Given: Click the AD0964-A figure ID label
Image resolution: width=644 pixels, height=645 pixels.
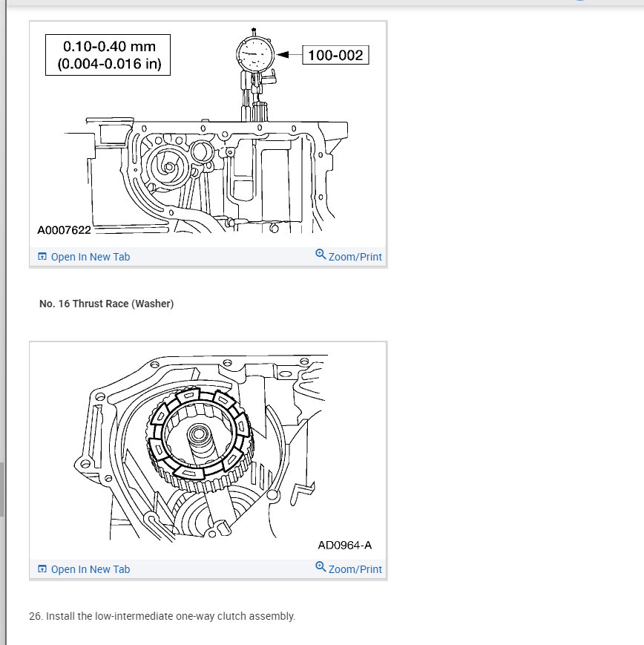Looking at the screenshot, I should pyautogui.click(x=344, y=545).
